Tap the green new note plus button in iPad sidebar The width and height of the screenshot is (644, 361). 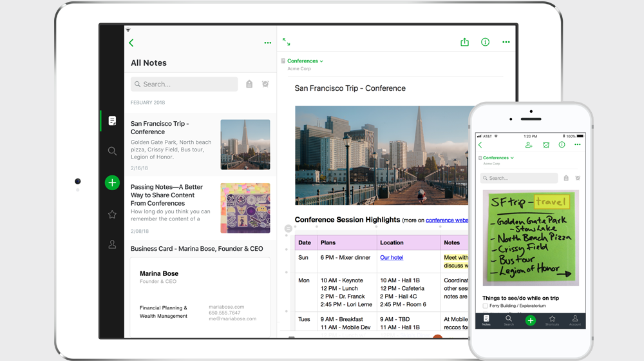coord(112,183)
